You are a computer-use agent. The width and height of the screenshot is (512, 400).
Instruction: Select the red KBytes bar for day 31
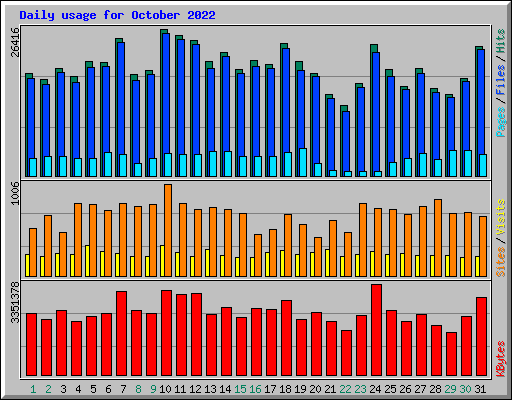pos(481,337)
